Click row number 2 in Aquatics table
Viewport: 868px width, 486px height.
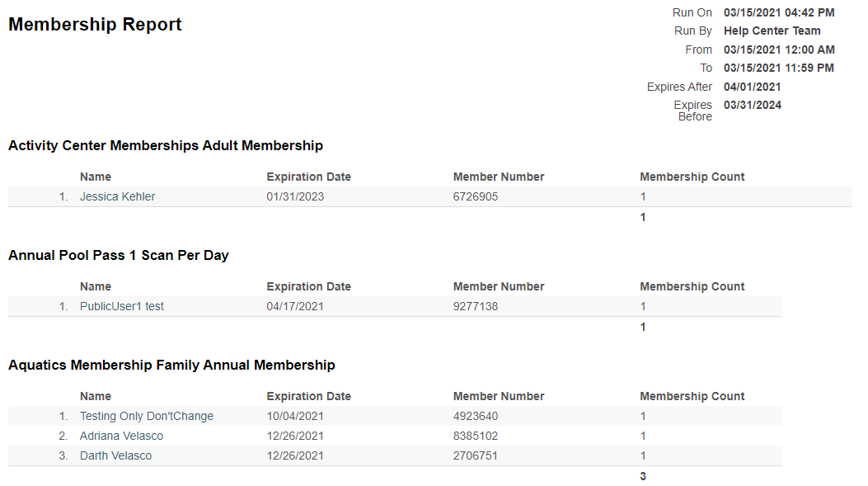[63, 436]
